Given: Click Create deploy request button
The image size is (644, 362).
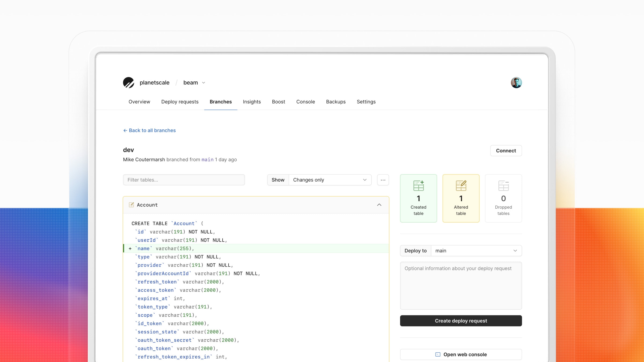Looking at the screenshot, I should (461, 321).
